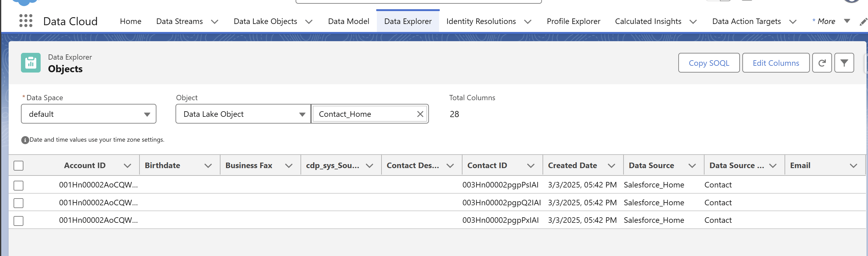Open the filter funnel icon

point(844,63)
